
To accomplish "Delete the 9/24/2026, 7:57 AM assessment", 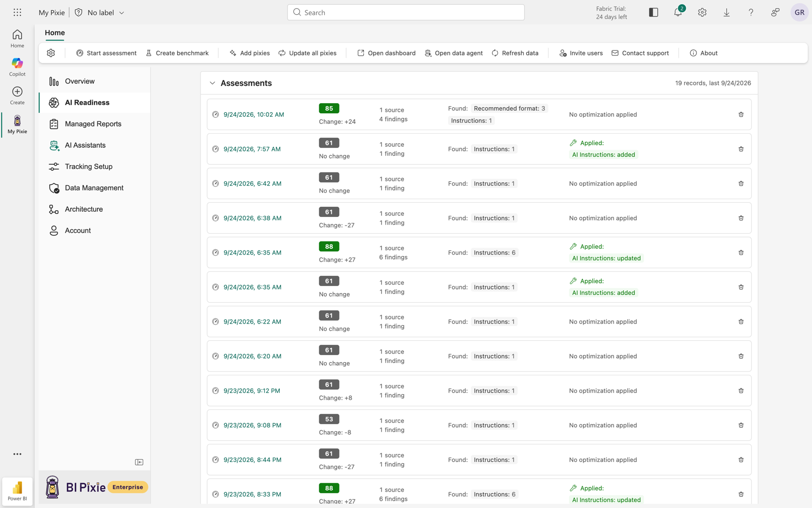I will coord(741,149).
